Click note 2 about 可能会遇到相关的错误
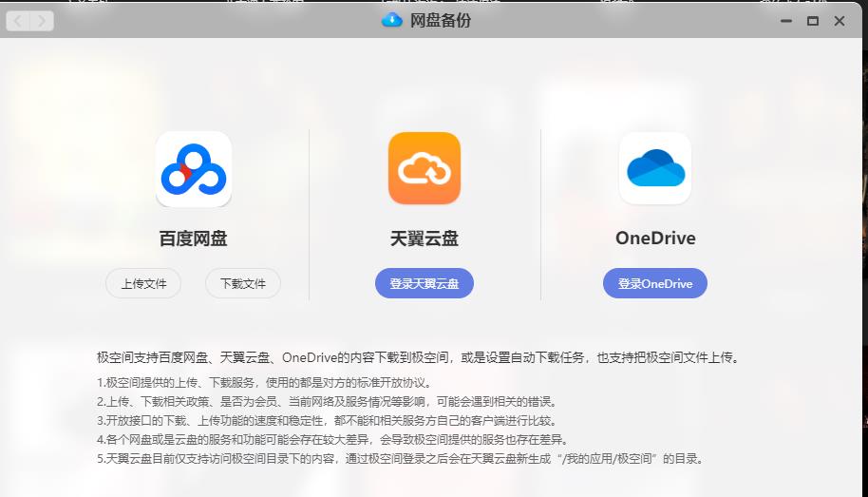 [x=327, y=402]
